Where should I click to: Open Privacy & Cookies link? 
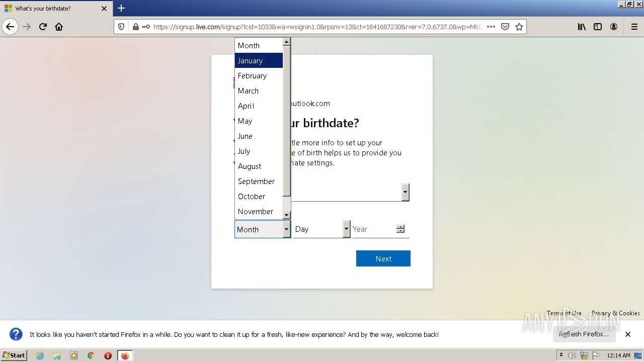pyautogui.click(x=616, y=313)
